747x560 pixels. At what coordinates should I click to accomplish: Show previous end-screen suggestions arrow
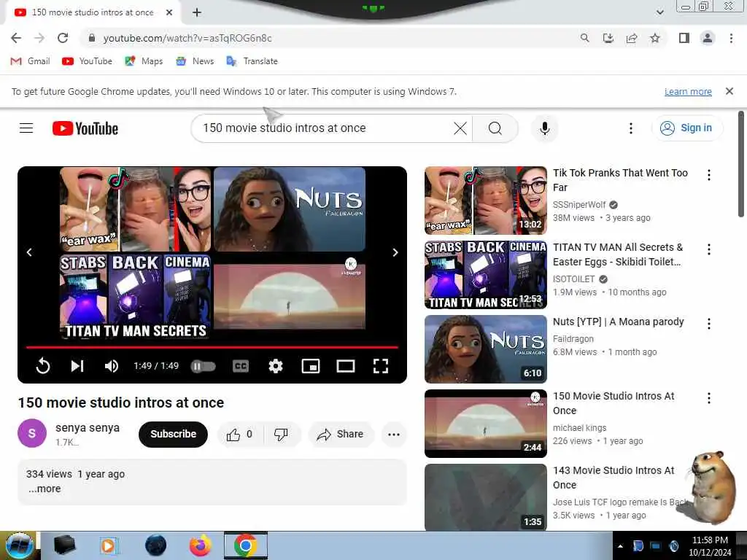point(29,252)
